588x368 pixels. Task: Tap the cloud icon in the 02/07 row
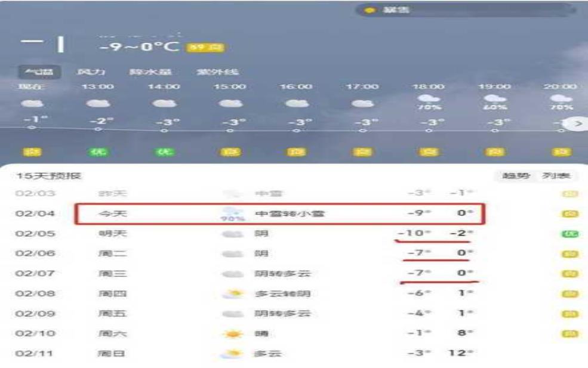click(233, 274)
